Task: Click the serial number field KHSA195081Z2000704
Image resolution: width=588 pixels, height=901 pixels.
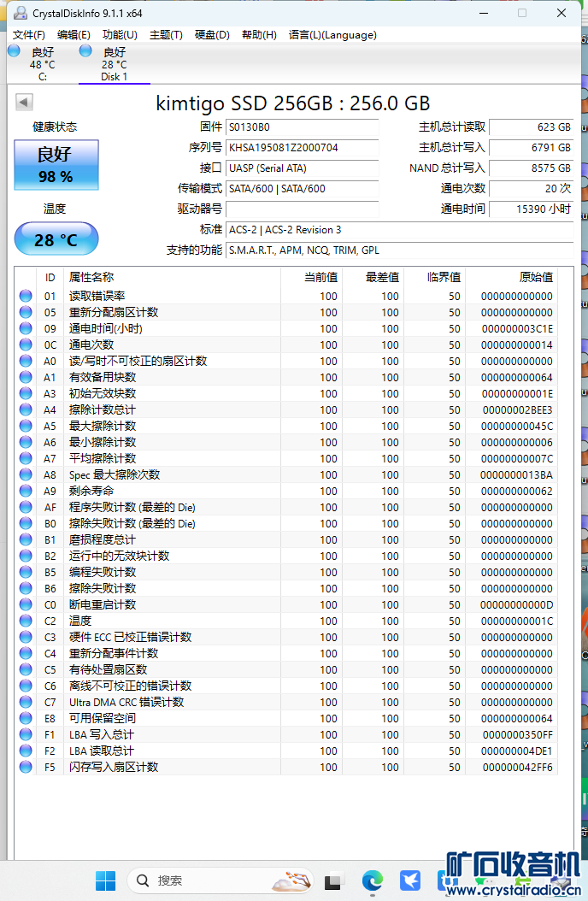Action: point(302,148)
